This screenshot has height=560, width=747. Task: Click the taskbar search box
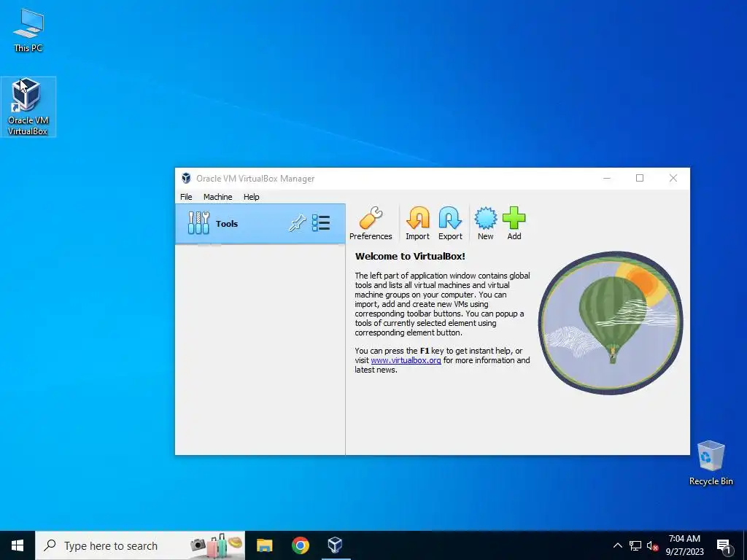[140, 545]
